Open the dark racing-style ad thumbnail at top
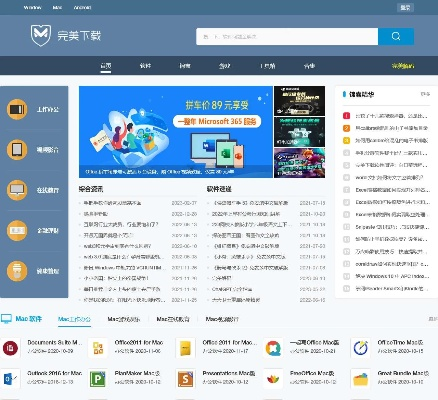The width and height of the screenshot is (438, 400). pos(299,101)
